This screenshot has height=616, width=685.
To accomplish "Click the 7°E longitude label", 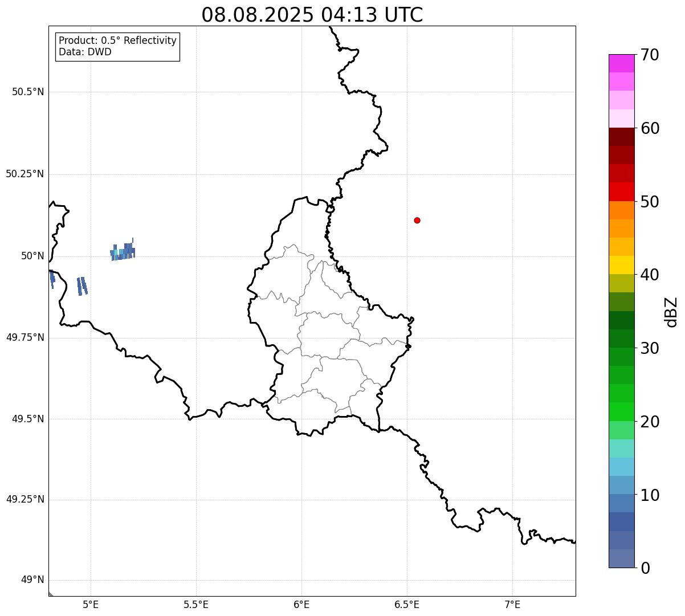I will click(512, 604).
